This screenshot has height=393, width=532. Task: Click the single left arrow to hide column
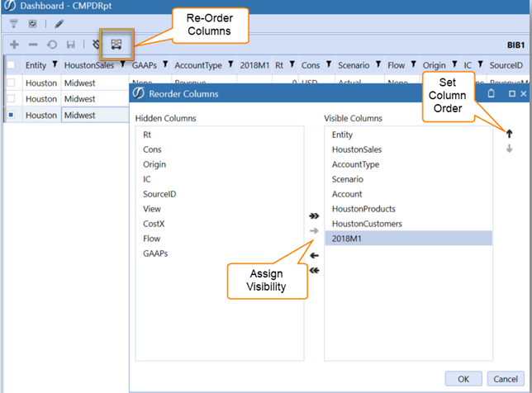coord(314,256)
